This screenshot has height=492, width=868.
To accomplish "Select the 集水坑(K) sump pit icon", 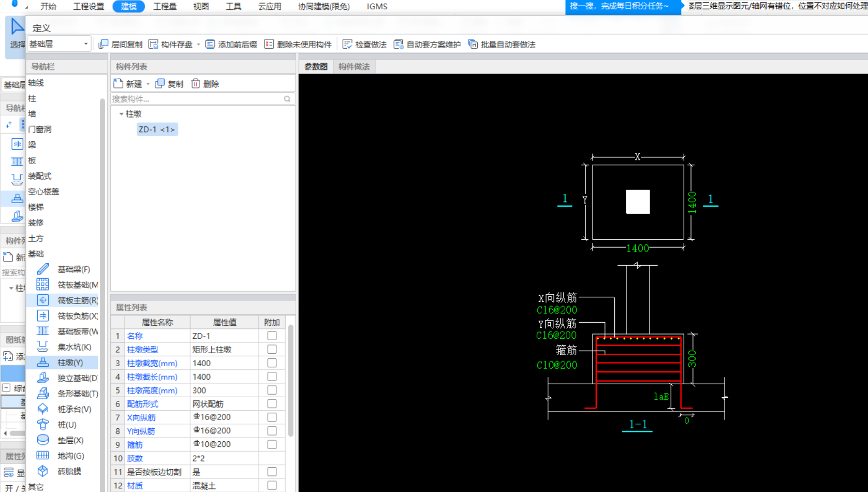I will click(x=43, y=346).
